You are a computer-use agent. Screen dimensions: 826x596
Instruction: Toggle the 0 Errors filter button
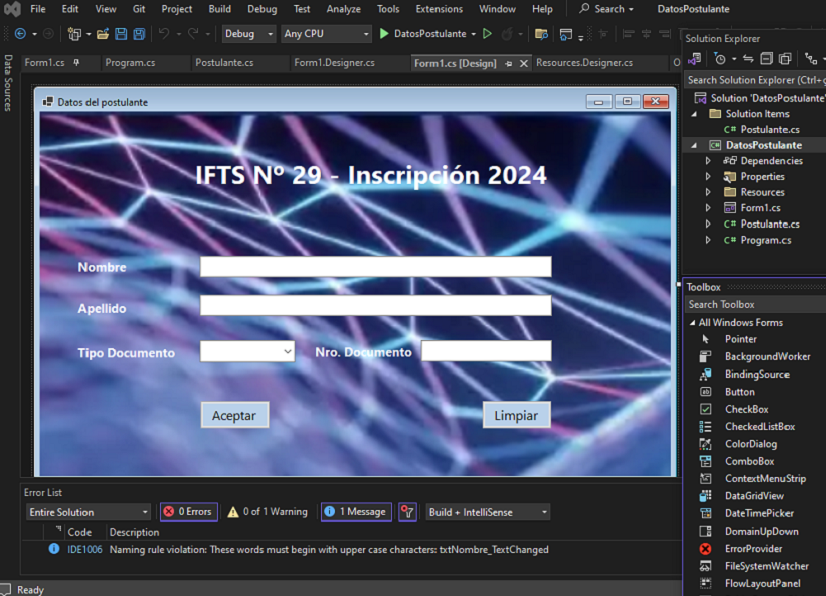(x=187, y=512)
